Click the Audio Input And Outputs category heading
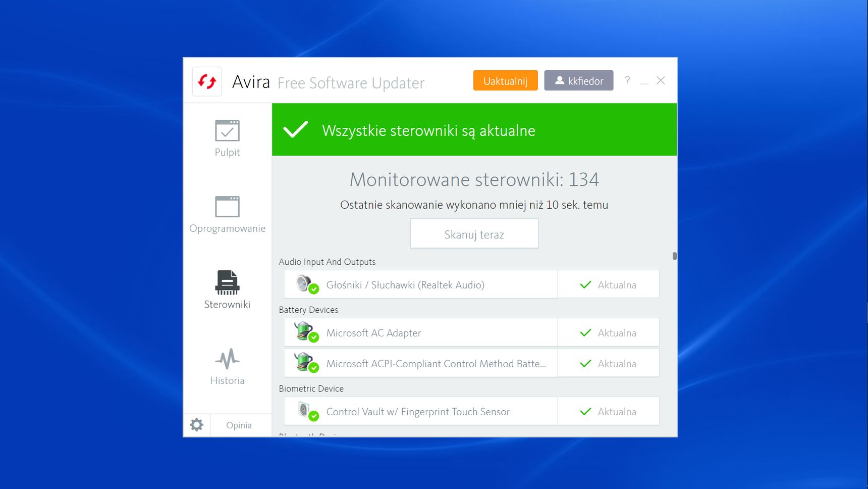 click(x=327, y=262)
